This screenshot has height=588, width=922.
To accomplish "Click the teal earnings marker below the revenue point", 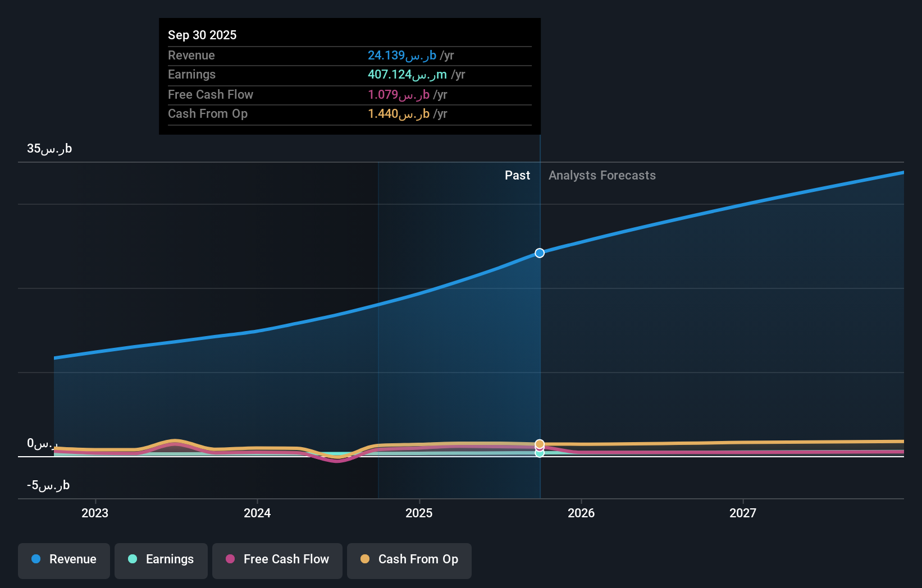I will click(539, 453).
